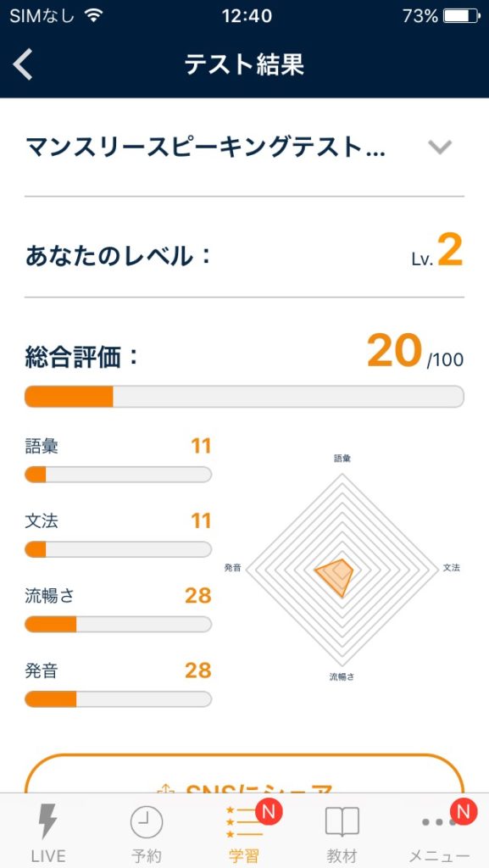Tap the radar chart skill diagram
The width and height of the screenshot is (489, 868).
342,568
